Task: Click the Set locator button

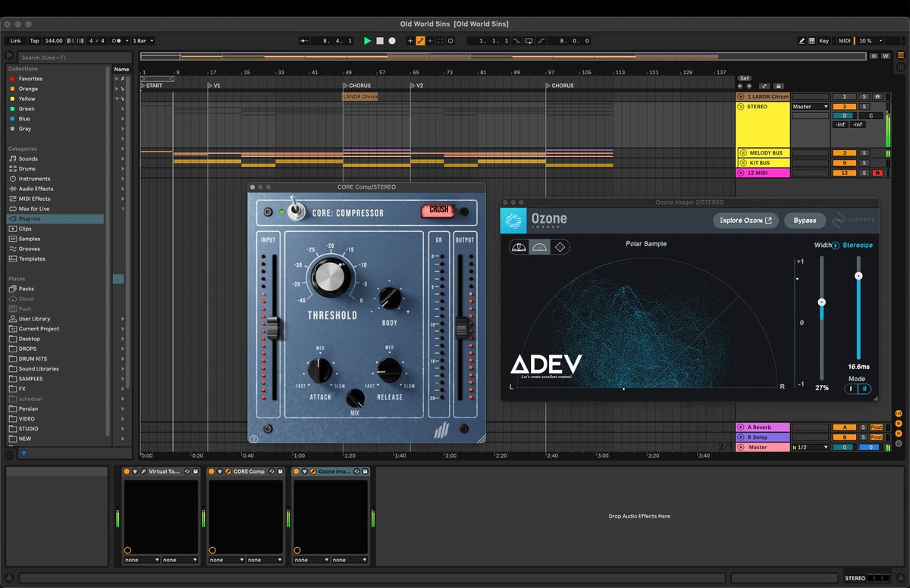Action: (745, 78)
